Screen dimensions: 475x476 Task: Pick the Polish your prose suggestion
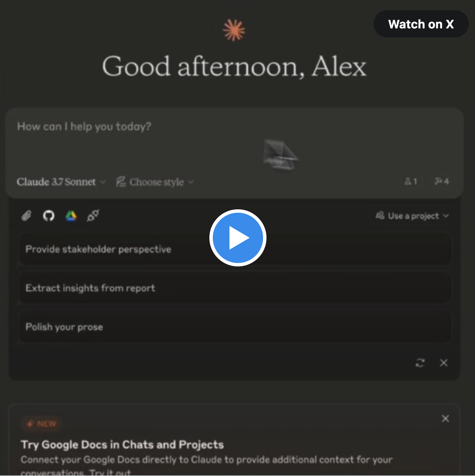235,327
